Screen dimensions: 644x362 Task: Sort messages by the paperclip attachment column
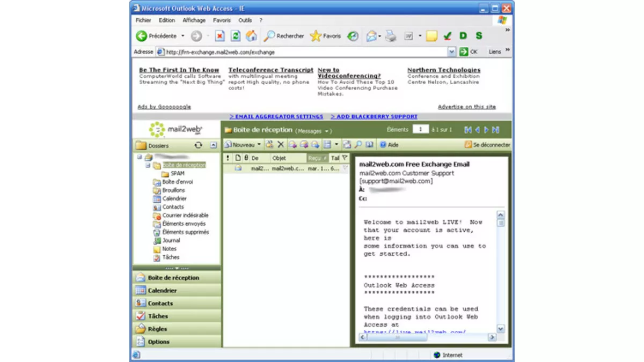[x=245, y=158]
